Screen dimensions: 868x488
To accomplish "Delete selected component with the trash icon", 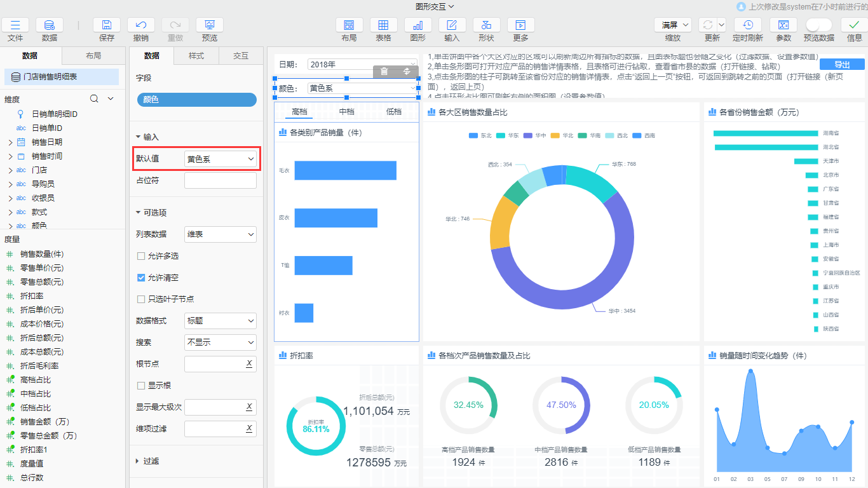I will [x=384, y=71].
